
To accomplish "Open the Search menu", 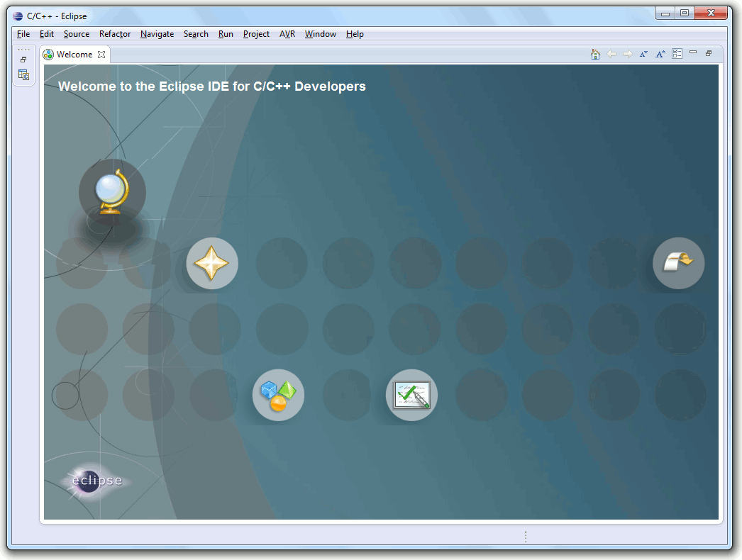I will coord(196,34).
